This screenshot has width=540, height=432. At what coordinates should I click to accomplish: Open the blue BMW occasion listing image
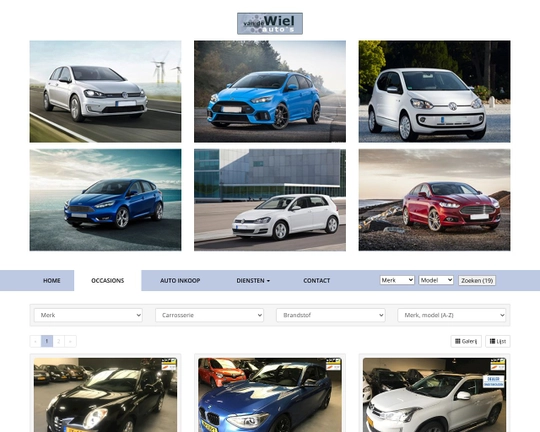[x=270, y=395]
